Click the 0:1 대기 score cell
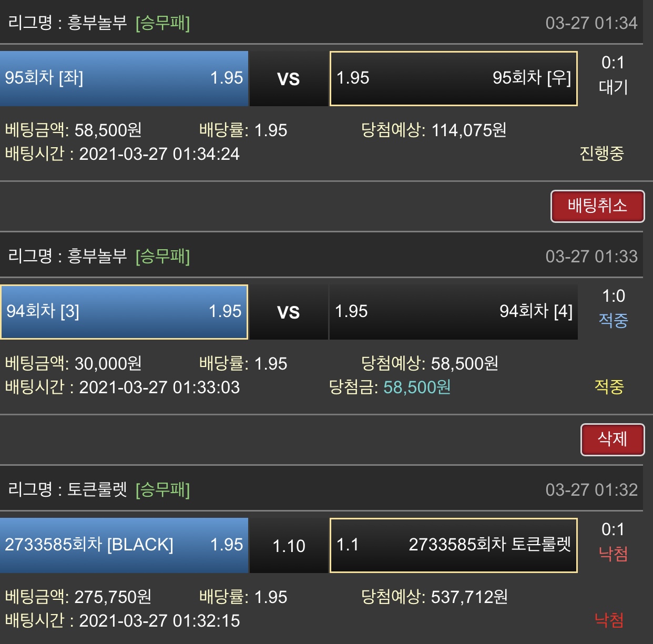Image resolution: width=653 pixels, height=644 pixels. [x=613, y=75]
